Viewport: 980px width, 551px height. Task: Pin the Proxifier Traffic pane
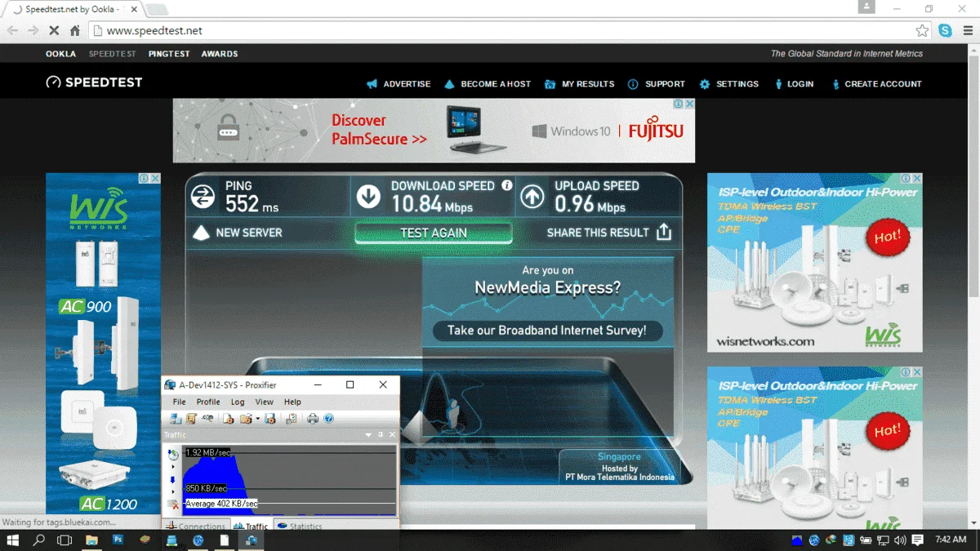click(x=381, y=435)
